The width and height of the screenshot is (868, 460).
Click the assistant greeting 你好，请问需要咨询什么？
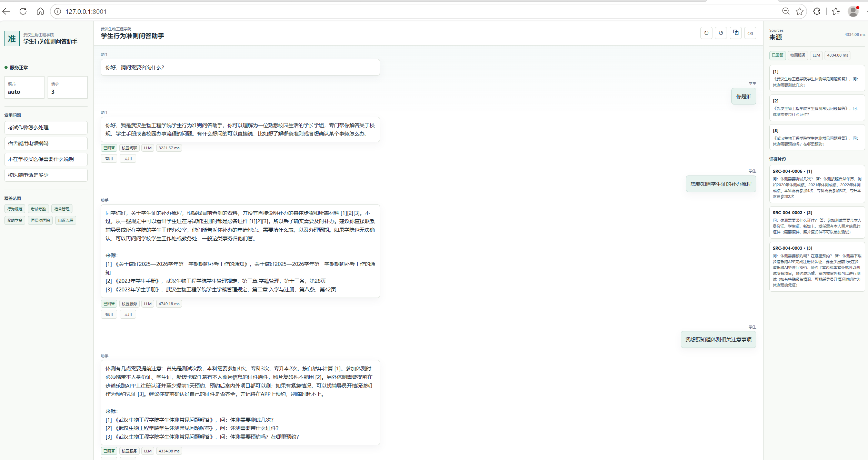240,67
